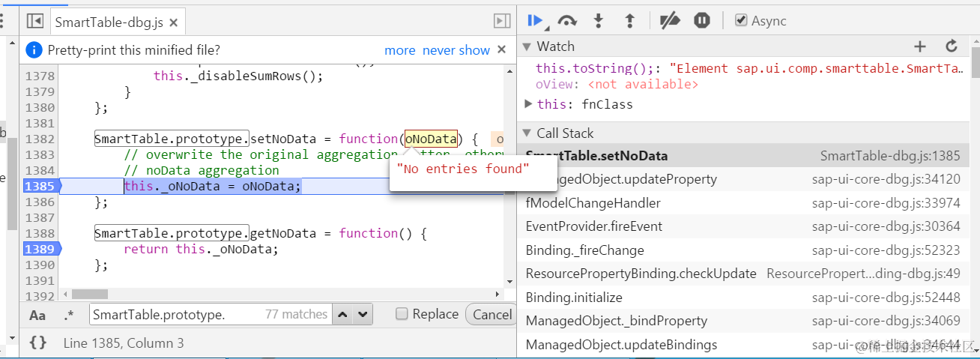Screen dimensions: 980x359
Task: Open the 'more' pretty-print info link
Action: point(400,50)
